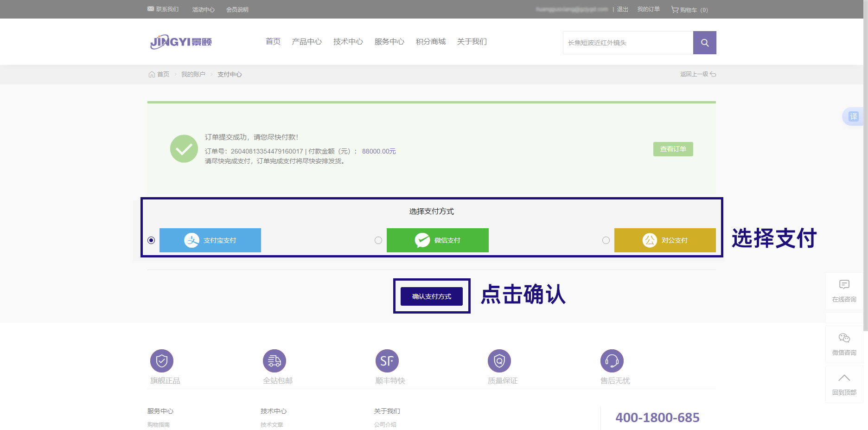The image size is (868, 430).
Task: Click into the product search input field
Action: click(627, 43)
